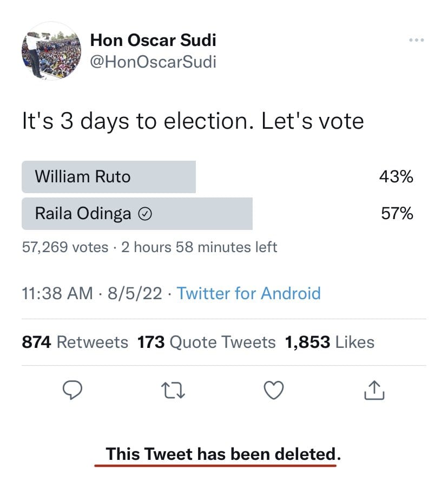This screenshot has width=448, height=488.
Task: Select the William Ruto poll option
Action: coord(108,176)
